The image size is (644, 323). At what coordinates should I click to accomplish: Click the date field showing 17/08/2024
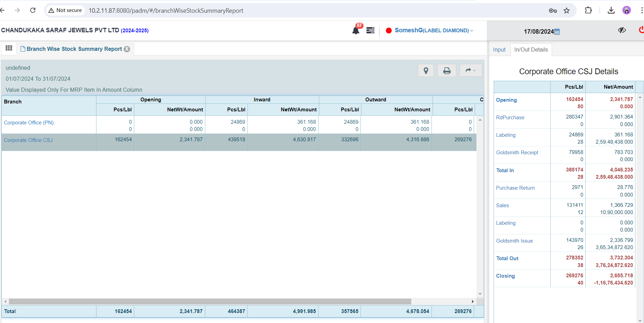[x=539, y=32]
